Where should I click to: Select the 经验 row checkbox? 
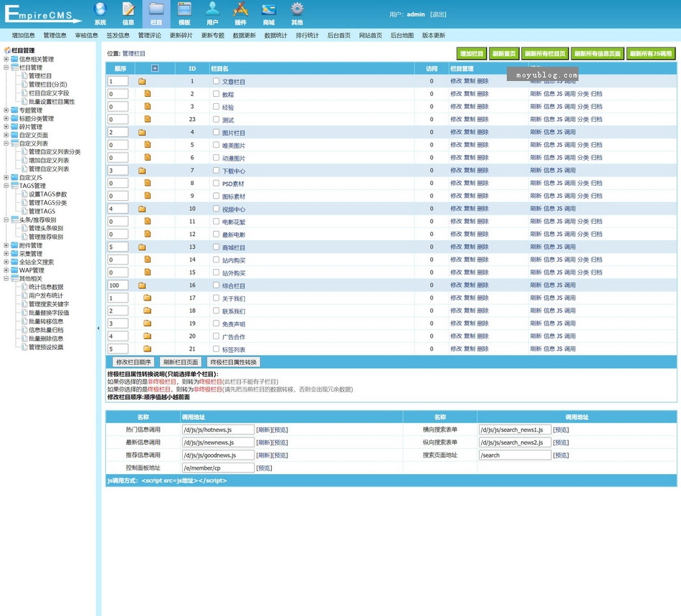click(216, 106)
